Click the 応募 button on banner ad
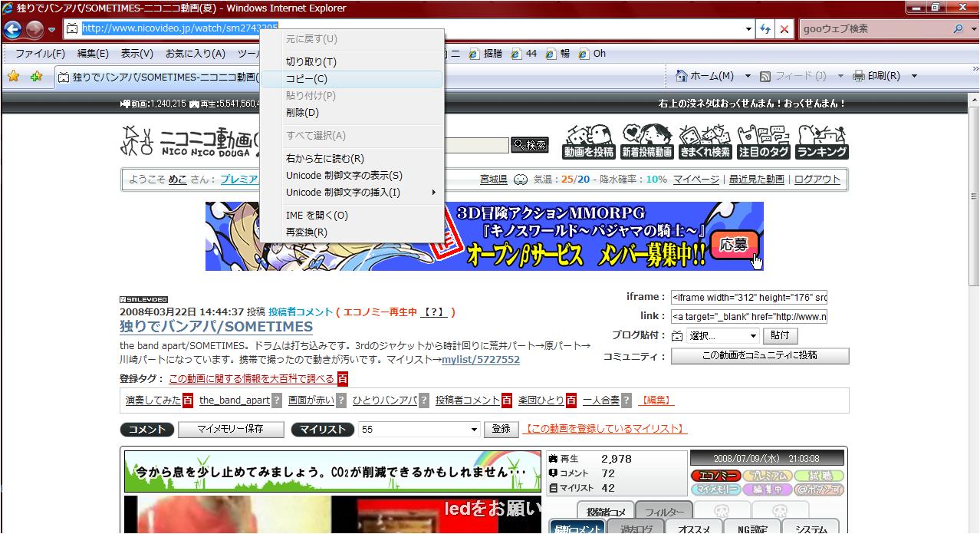Viewport: 980px width, 534px height. pyautogui.click(x=735, y=245)
